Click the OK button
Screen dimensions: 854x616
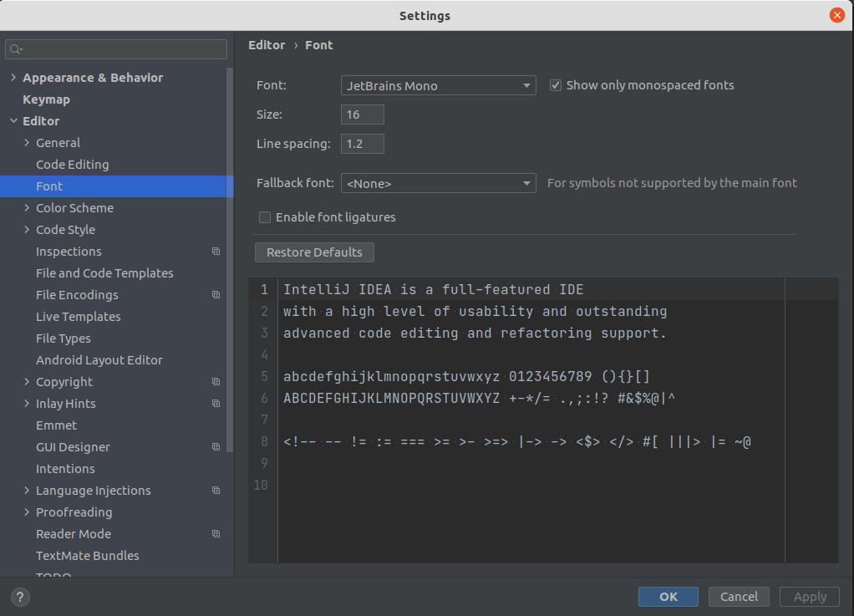[x=668, y=597]
